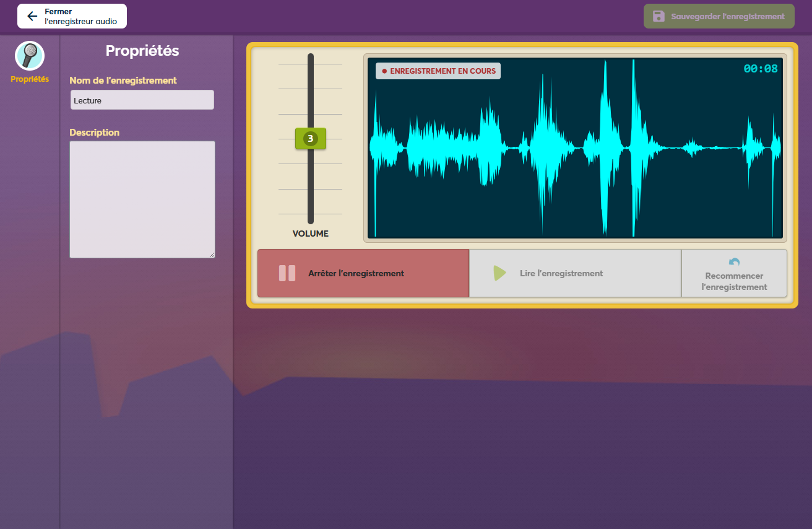
Task: Click the Description box resize handle
Action: point(212,255)
